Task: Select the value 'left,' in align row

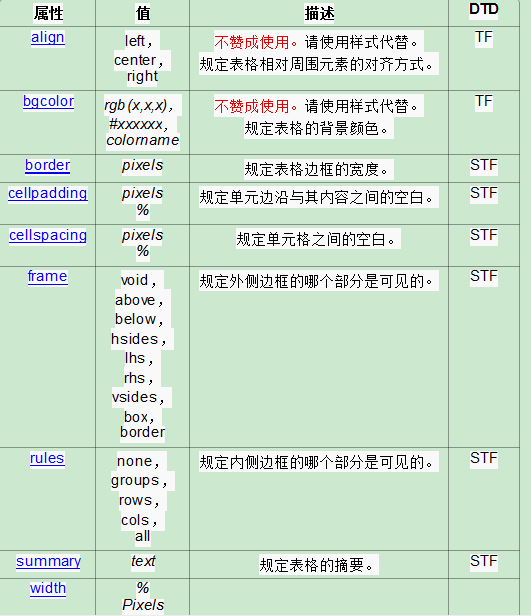Action: 138,41
